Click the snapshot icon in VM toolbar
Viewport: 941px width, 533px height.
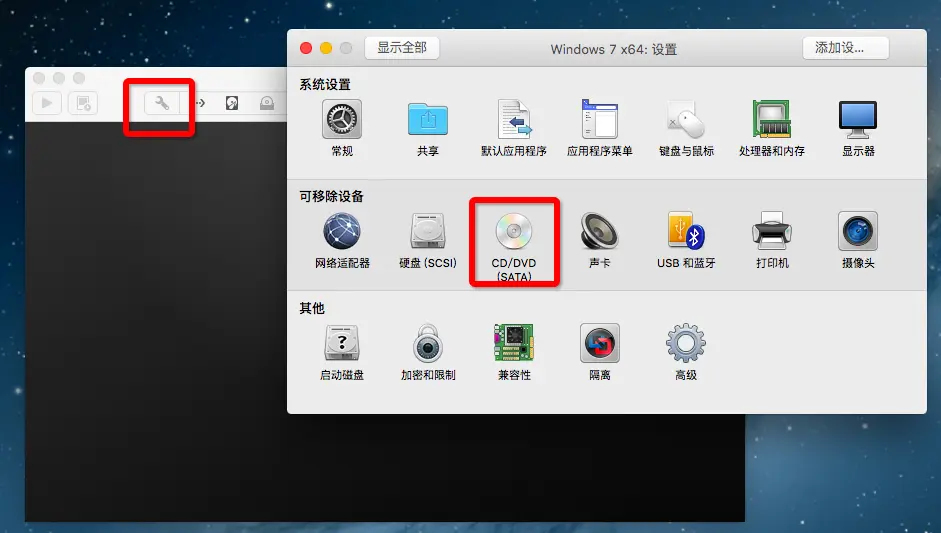pyautogui.click(x=83, y=103)
